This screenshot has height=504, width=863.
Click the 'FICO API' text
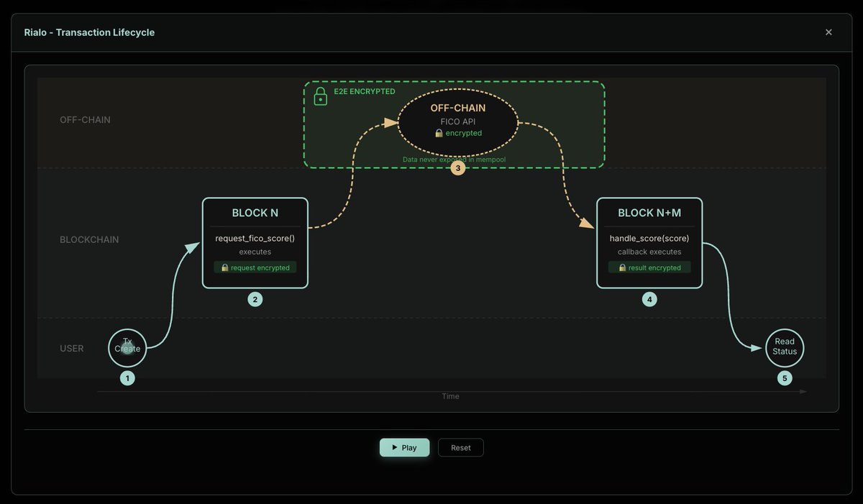pyautogui.click(x=458, y=122)
